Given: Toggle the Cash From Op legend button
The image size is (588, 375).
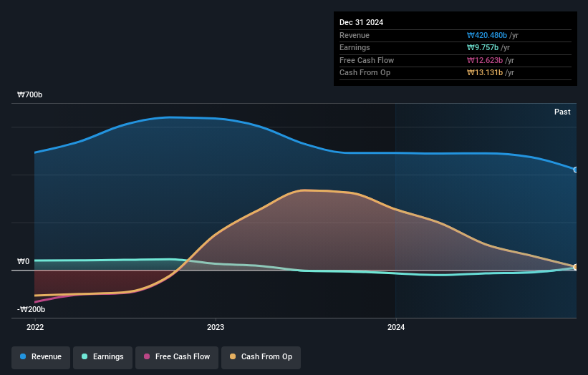Looking at the screenshot, I should [261, 357].
